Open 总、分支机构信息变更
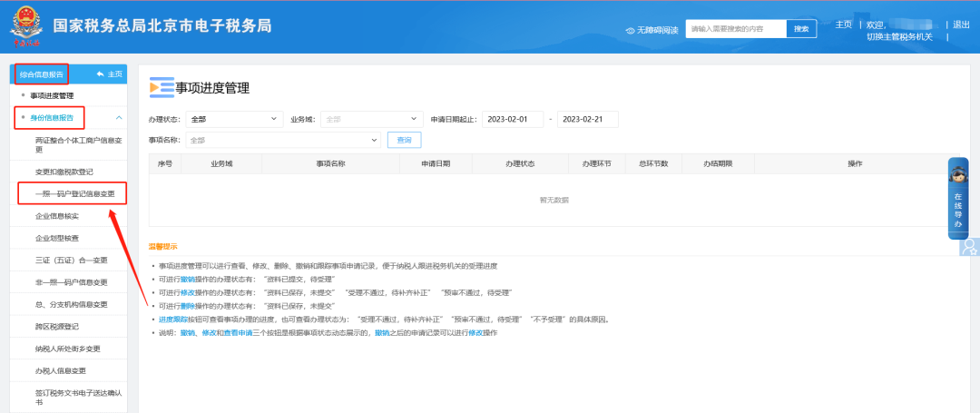This screenshot has width=980, height=413. coord(72,304)
